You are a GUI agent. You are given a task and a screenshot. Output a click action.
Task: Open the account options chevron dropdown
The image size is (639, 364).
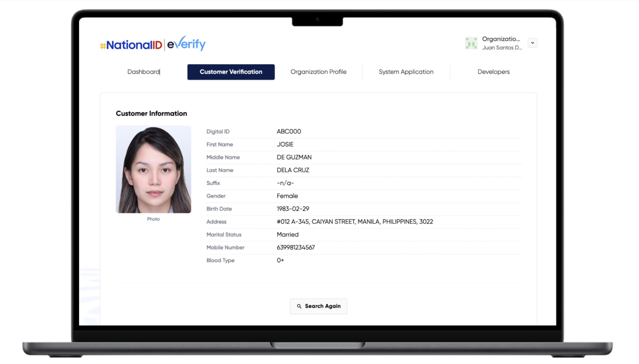tap(532, 43)
